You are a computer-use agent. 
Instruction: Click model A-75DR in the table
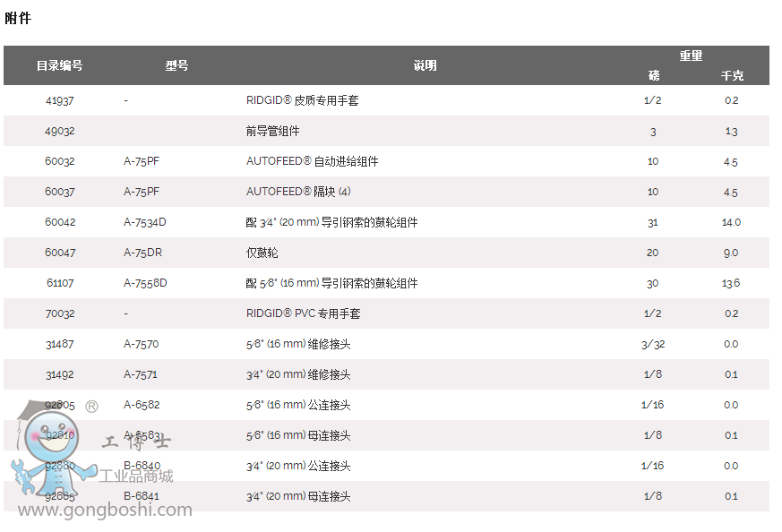[142, 253]
